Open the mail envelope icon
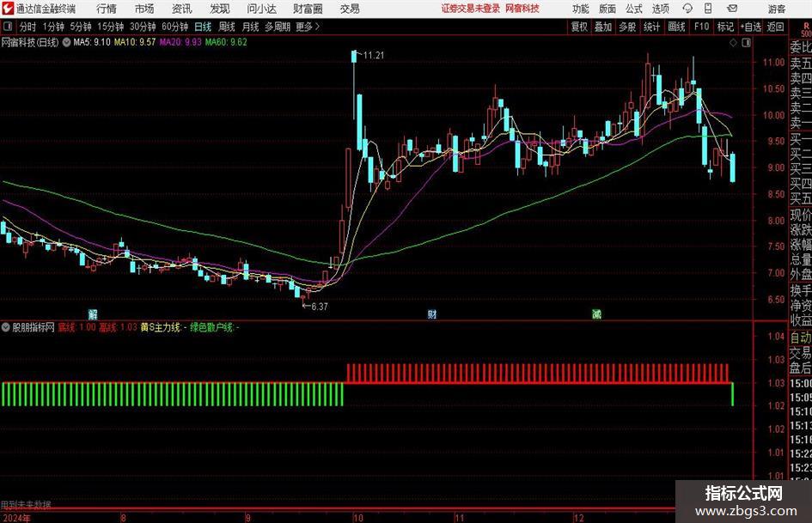The width and height of the screenshot is (812, 523). tap(732, 9)
